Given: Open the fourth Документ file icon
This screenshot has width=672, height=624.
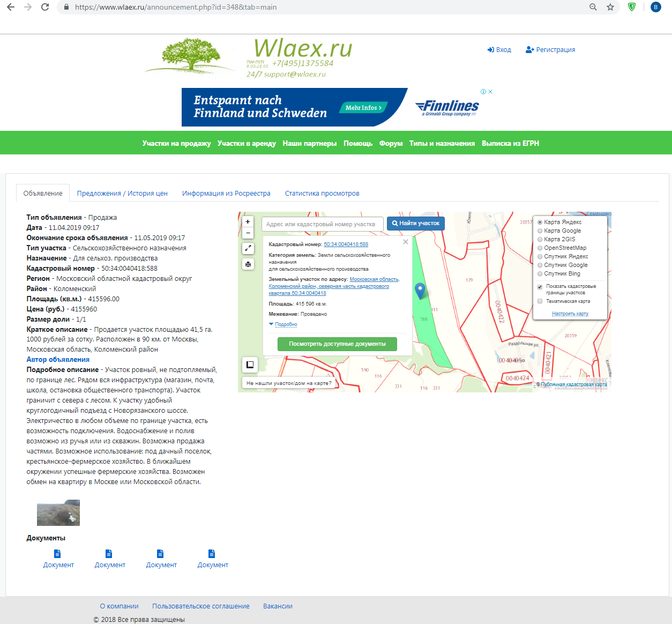Looking at the screenshot, I should click(x=212, y=554).
